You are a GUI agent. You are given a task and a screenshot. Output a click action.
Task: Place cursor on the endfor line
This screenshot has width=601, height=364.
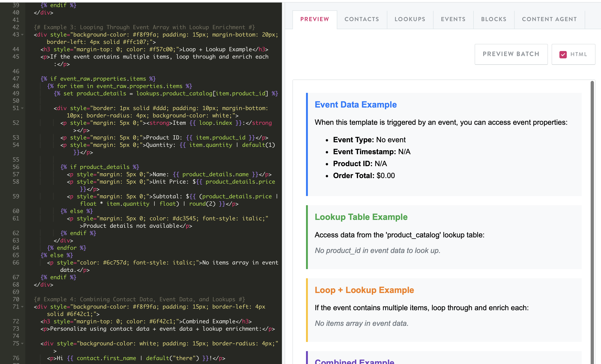(x=67, y=248)
